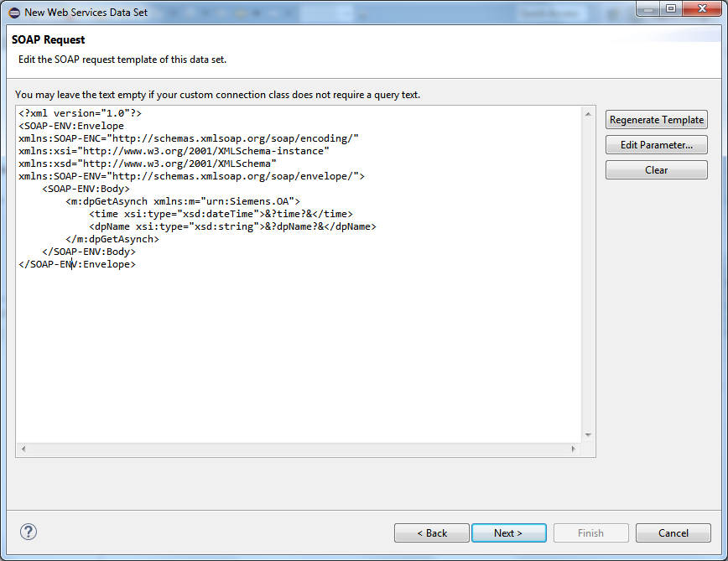Place cursor on the xml version line
This screenshot has width=728, height=561.
click(x=80, y=113)
